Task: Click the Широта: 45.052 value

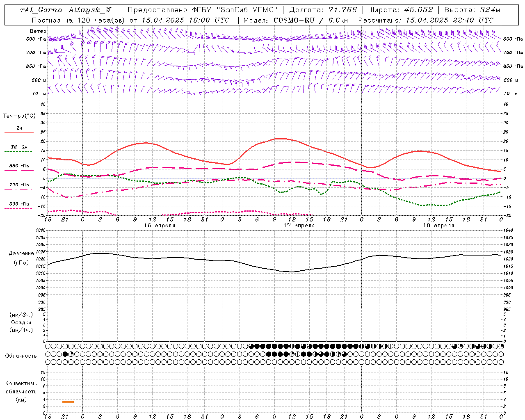Action: tap(401, 10)
